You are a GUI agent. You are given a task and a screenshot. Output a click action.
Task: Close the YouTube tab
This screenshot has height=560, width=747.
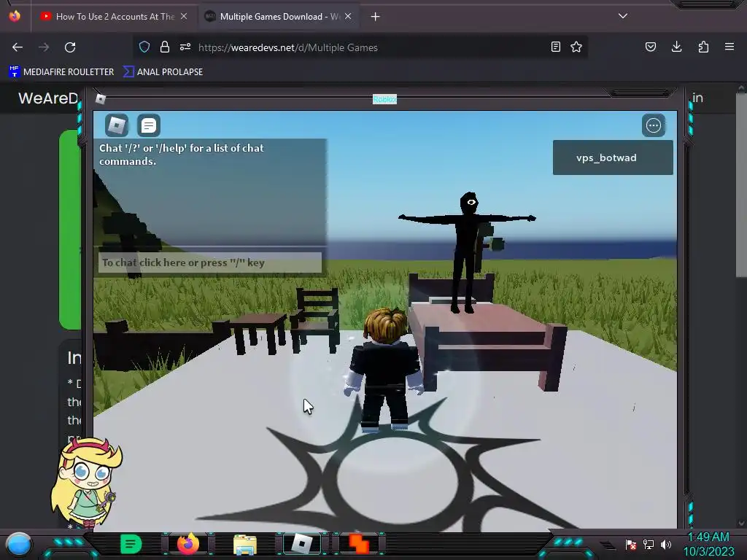click(x=184, y=16)
